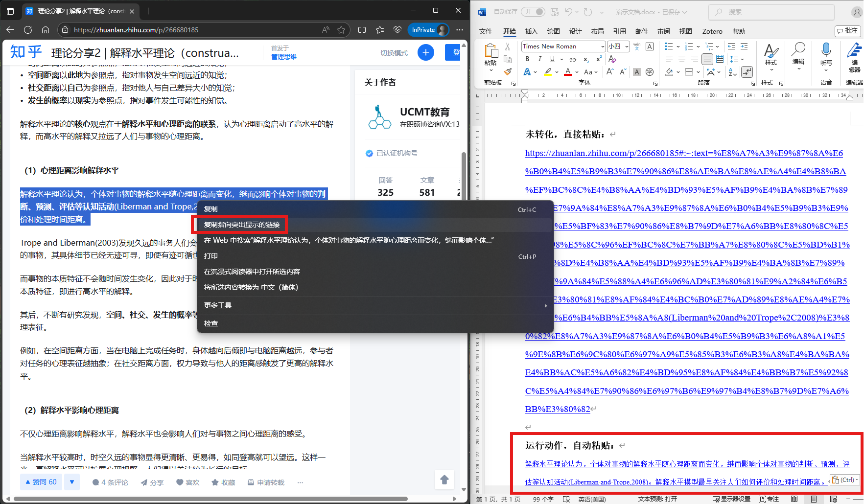864x504 pixels.
Task: Open the font size dropdown
Action: point(627,46)
